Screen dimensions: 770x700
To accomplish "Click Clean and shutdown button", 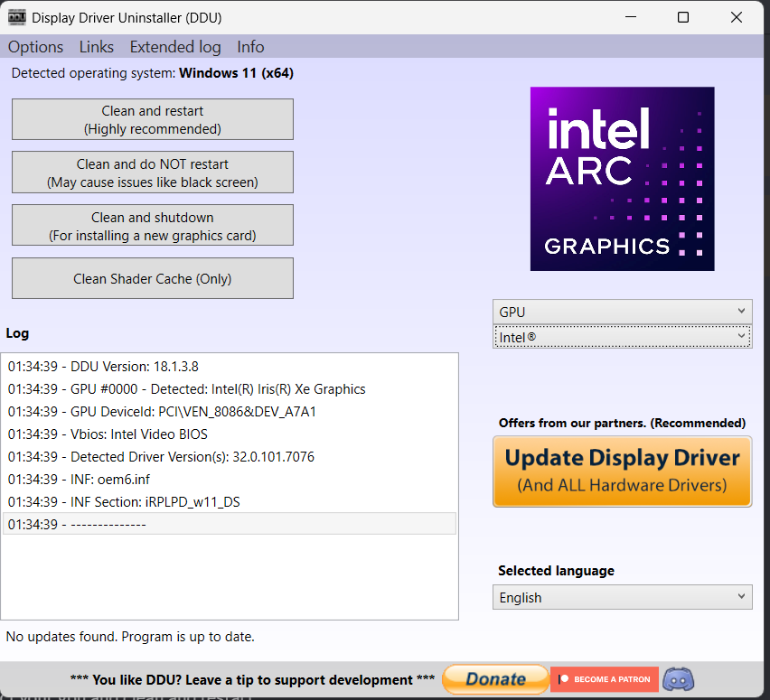I will (153, 225).
